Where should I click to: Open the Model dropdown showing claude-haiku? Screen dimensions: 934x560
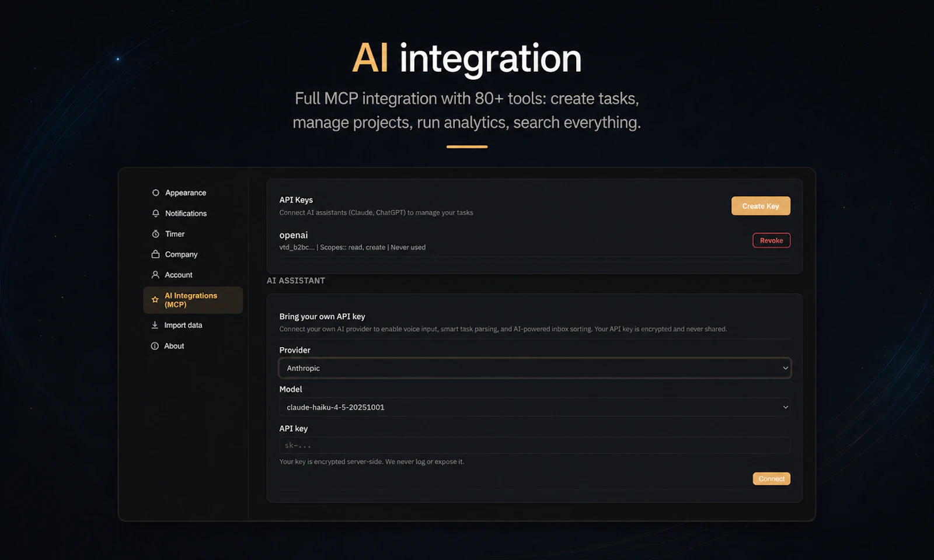coord(535,407)
